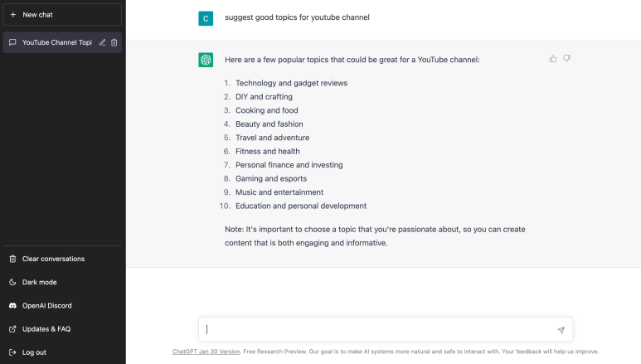The height and width of the screenshot is (364, 641).
Task: Delete the YouTube Channel Topics chat
Action: tap(114, 42)
